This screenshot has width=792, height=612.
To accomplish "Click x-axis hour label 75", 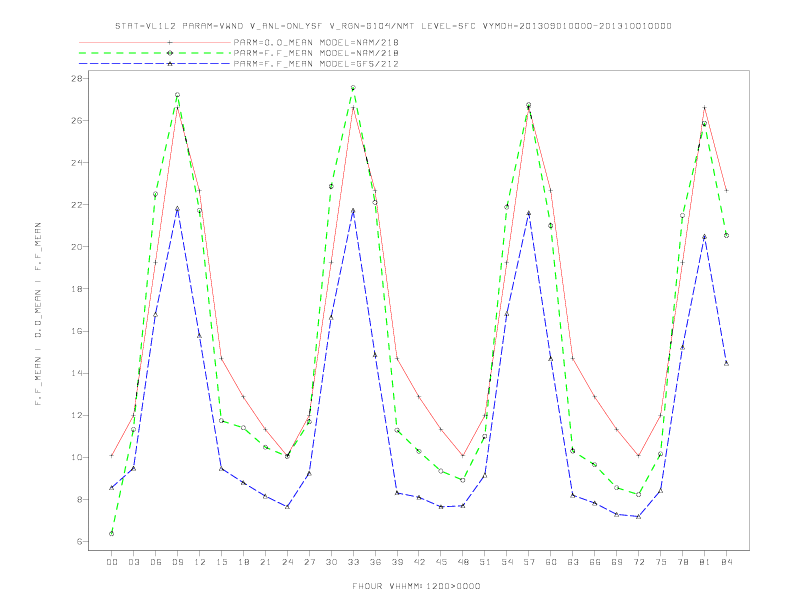I will pyautogui.click(x=661, y=562).
